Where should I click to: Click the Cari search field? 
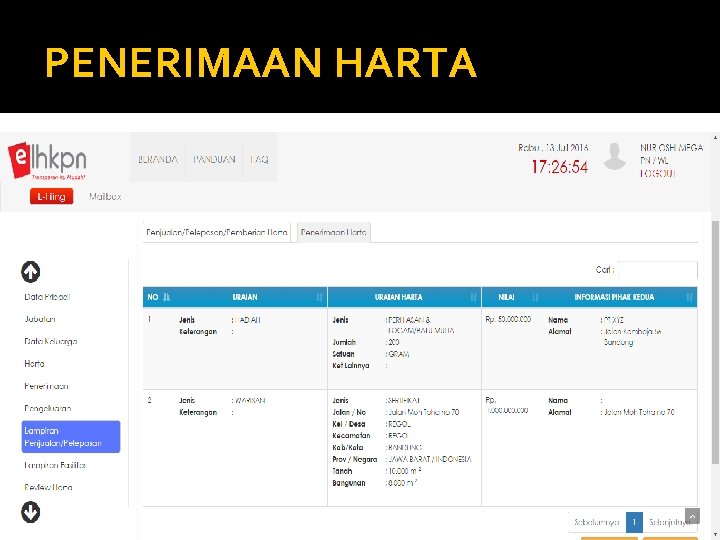pos(658,270)
